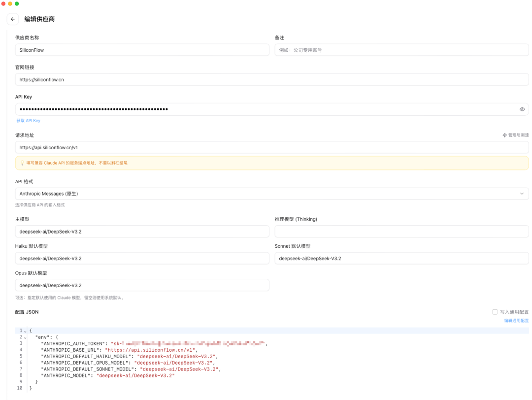Click the ANTHROPIC_DEFAULT_HAIKU_MODEL JSON line

[x=129, y=356]
